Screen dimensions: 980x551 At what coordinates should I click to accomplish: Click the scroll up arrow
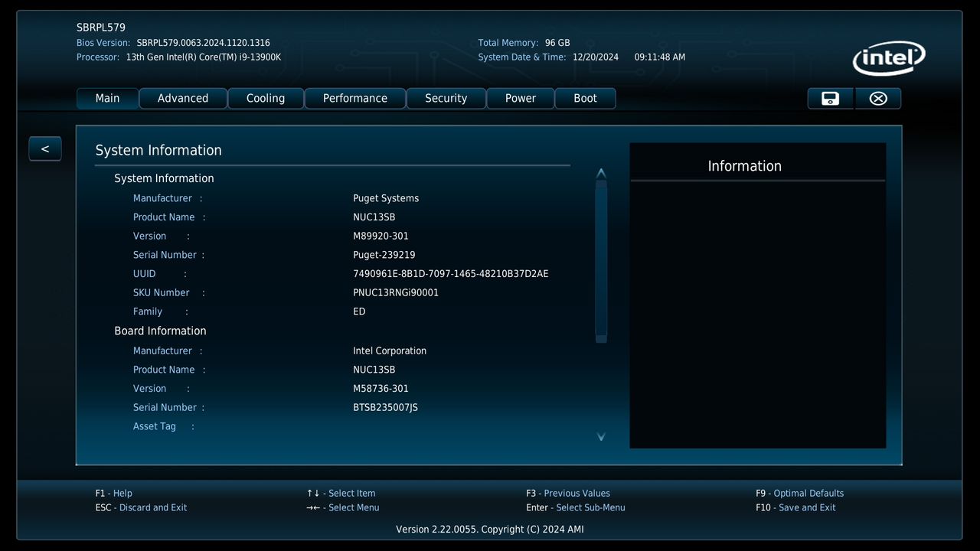[601, 173]
